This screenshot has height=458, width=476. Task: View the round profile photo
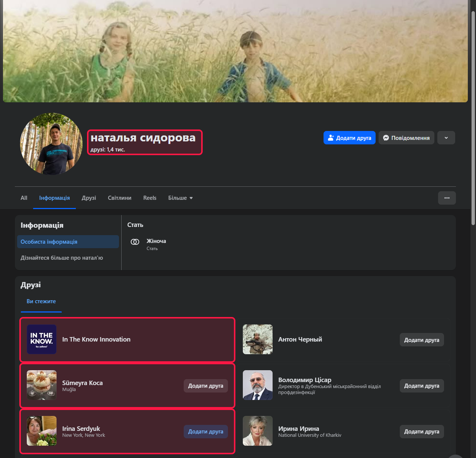point(51,144)
